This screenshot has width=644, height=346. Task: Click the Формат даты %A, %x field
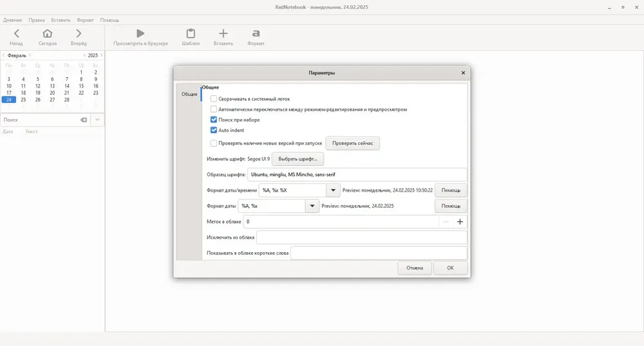tap(272, 206)
